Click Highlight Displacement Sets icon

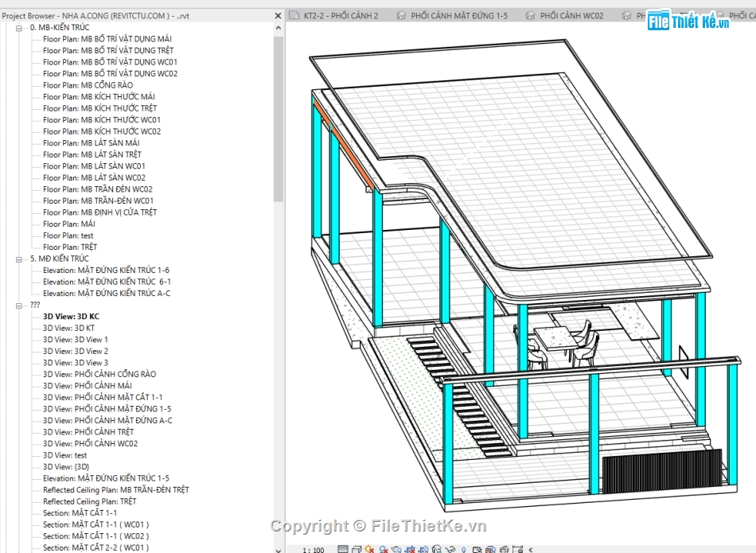504,549
